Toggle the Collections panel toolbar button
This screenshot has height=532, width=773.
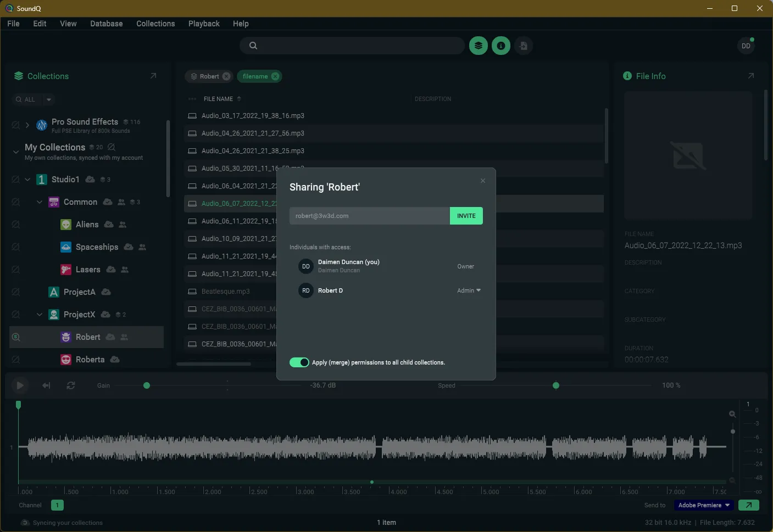tap(479, 46)
